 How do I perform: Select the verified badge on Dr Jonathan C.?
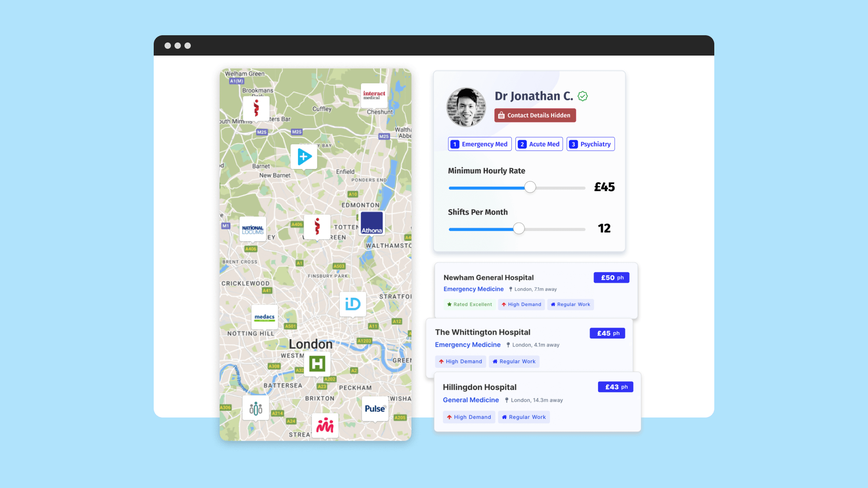[583, 96]
